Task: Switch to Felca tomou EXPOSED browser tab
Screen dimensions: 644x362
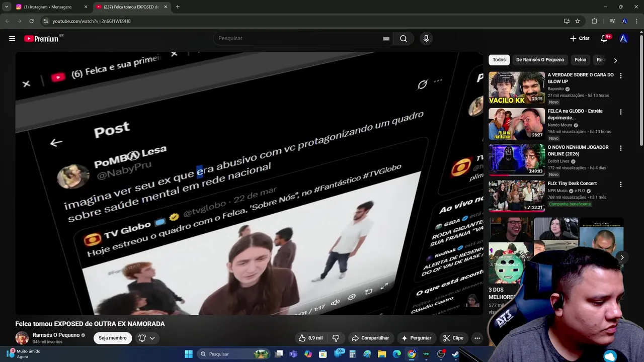Action: pos(132,7)
